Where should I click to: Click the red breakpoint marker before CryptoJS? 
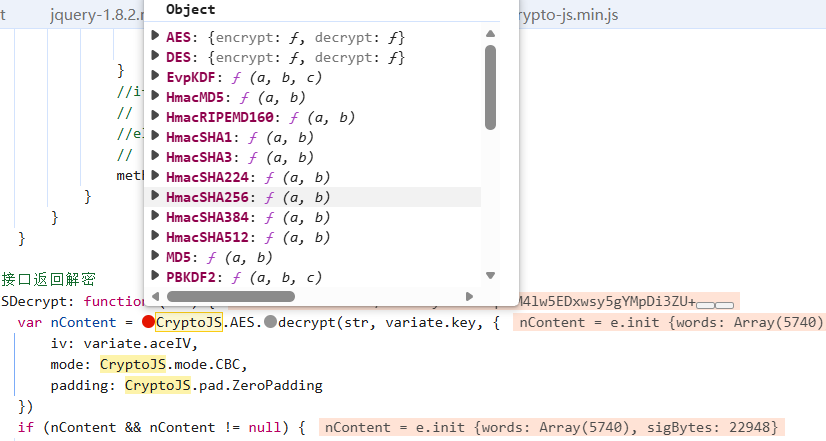pos(148,321)
